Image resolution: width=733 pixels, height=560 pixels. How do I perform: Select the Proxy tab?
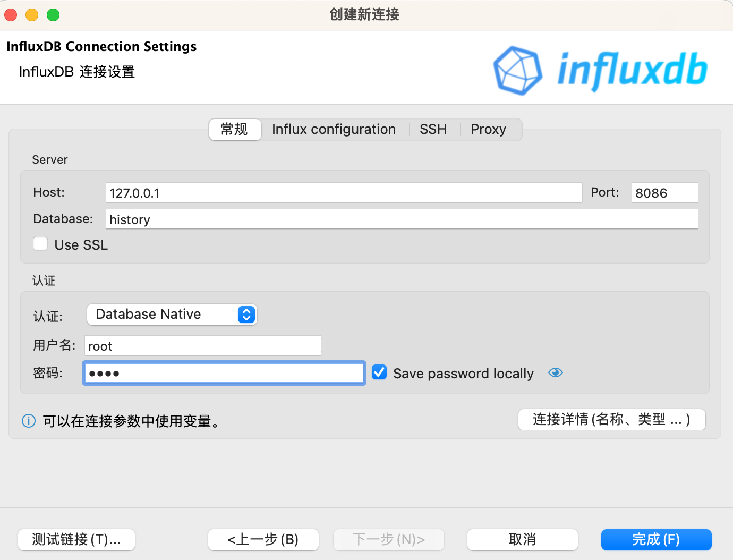point(488,129)
